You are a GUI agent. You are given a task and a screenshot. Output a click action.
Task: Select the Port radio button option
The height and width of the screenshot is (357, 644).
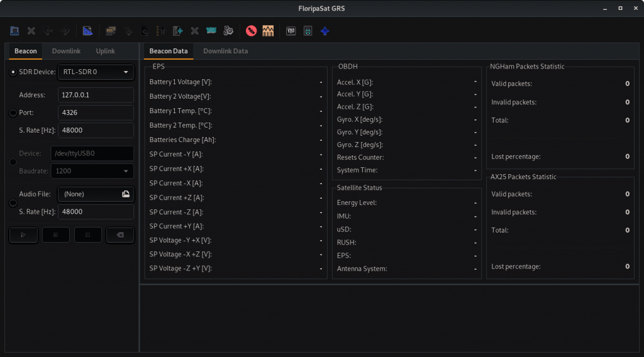13,113
